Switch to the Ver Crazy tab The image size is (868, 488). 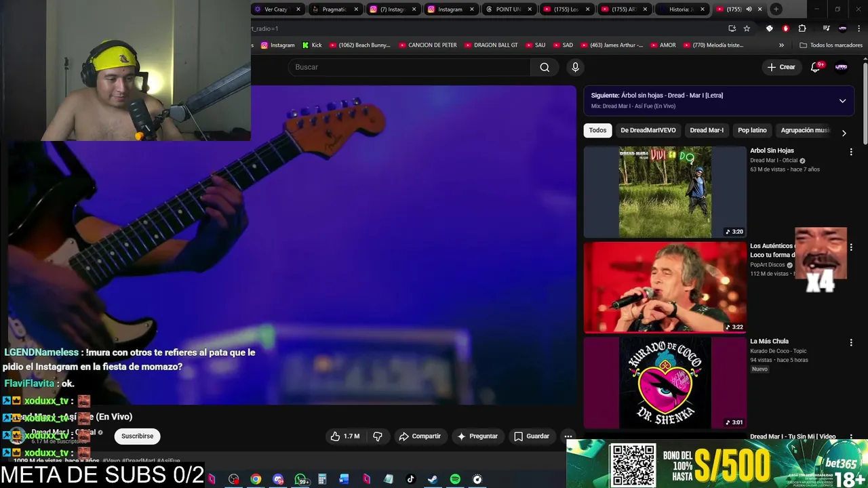tap(277, 9)
